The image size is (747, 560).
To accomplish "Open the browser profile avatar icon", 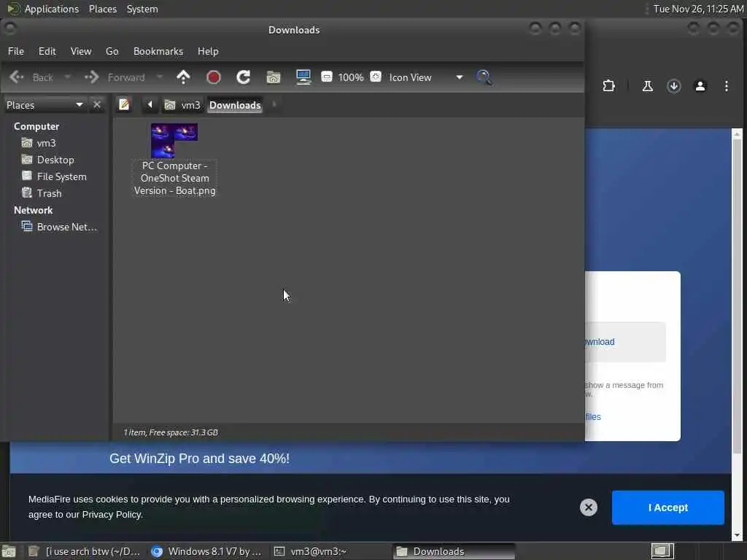I will (700, 86).
